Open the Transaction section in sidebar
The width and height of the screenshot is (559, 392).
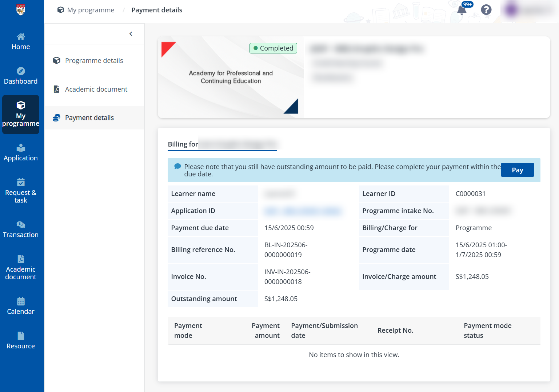point(21,228)
